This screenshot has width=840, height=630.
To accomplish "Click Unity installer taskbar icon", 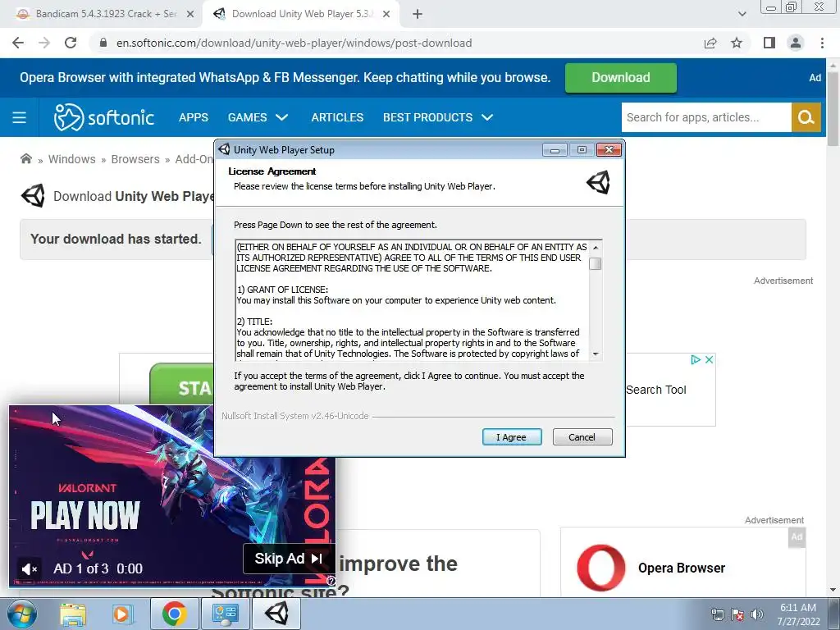I will (276, 614).
